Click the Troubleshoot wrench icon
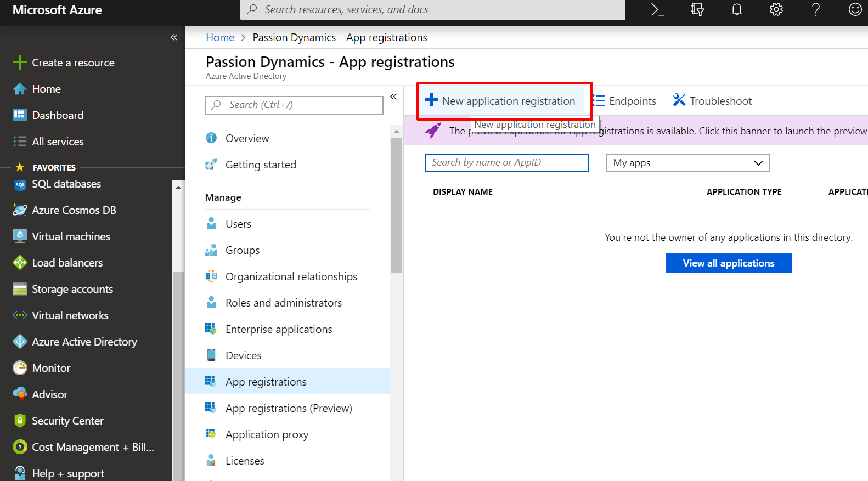The image size is (868, 481). pyautogui.click(x=679, y=100)
